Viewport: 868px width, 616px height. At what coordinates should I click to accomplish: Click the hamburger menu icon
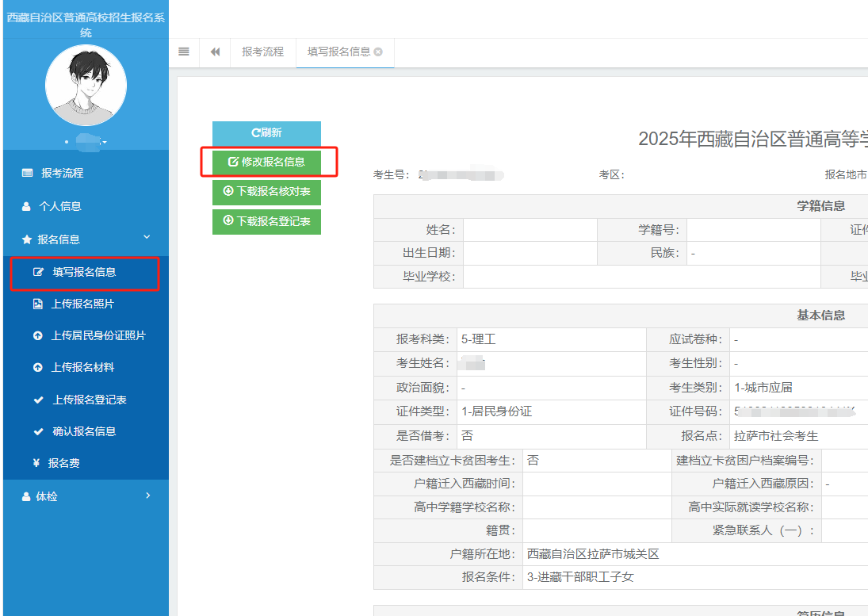pyautogui.click(x=184, y=52)
